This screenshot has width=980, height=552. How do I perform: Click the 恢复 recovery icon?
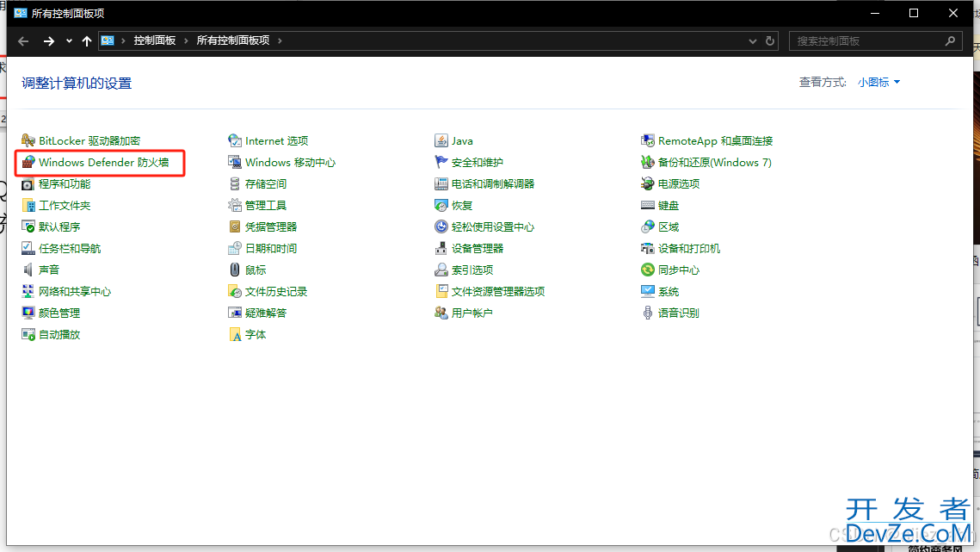pyautogui.click(x=441, y=205)
